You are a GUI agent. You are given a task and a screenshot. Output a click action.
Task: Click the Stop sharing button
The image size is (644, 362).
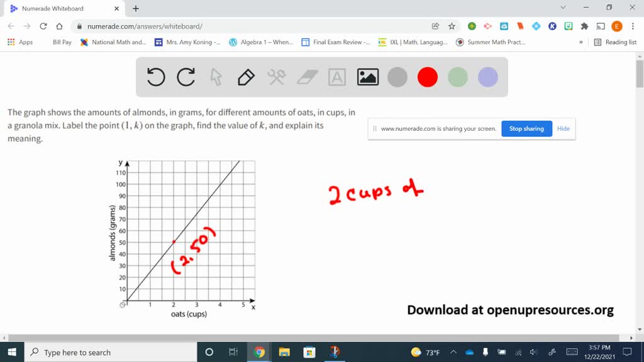(x=526, y=128)
